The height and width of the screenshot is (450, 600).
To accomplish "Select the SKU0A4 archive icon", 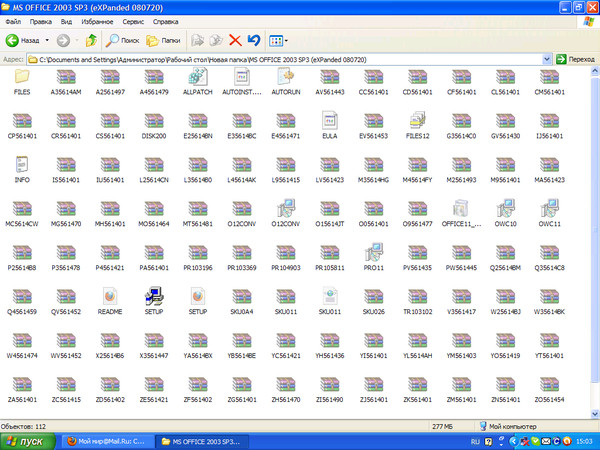I will (241, 297).
